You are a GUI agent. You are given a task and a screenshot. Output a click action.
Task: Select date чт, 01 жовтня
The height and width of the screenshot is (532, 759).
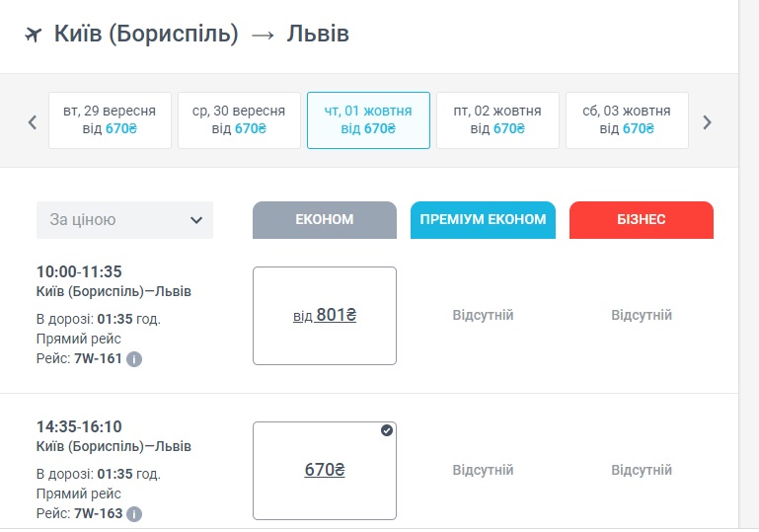tap(368, 120)
